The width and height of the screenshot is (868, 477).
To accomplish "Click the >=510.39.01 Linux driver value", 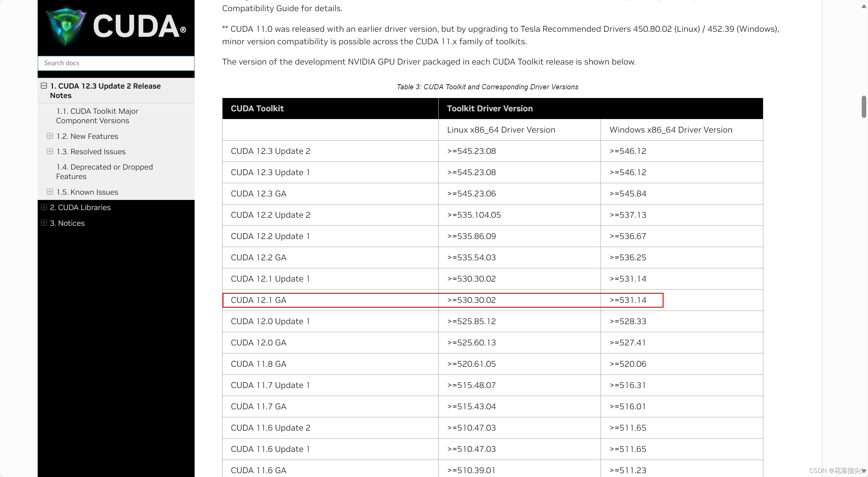I will [471, 470].
